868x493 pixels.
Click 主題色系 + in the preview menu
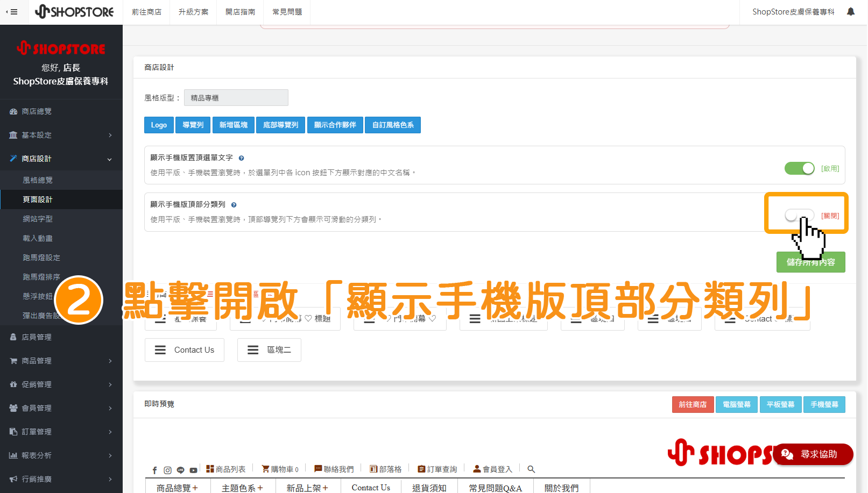(x=242, y=488)
